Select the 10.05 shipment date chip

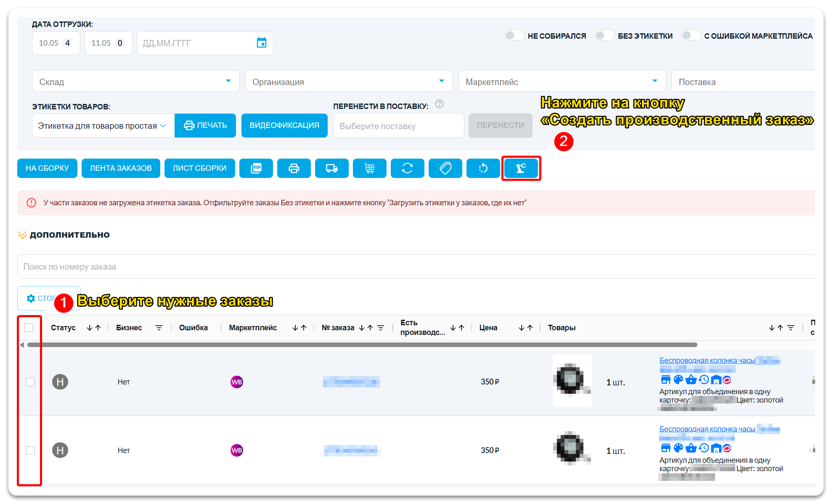(x=56, y=43)
